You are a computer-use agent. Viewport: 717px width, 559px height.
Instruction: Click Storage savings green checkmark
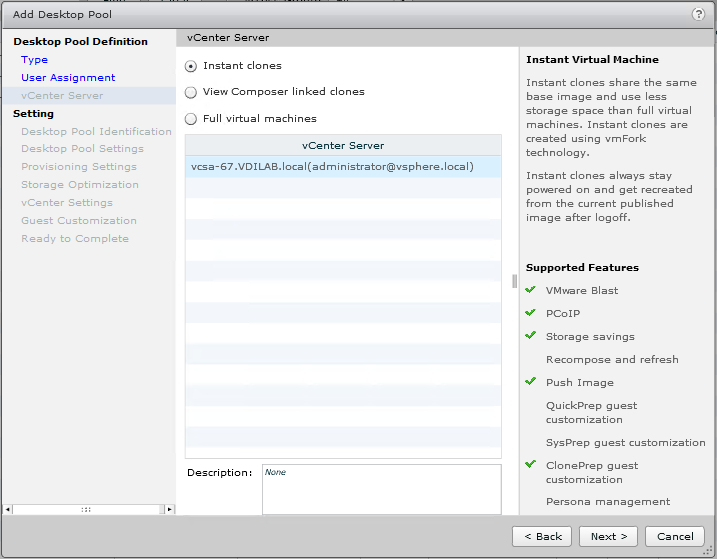coord(530,335)
